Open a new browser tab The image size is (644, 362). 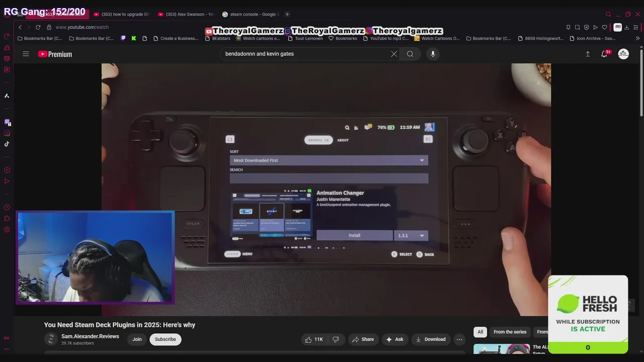[287, 14]
